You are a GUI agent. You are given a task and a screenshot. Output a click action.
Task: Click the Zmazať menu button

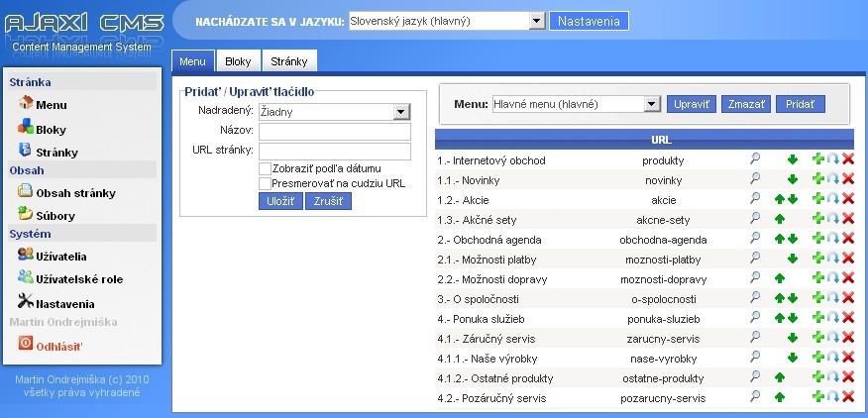(746, 104)
